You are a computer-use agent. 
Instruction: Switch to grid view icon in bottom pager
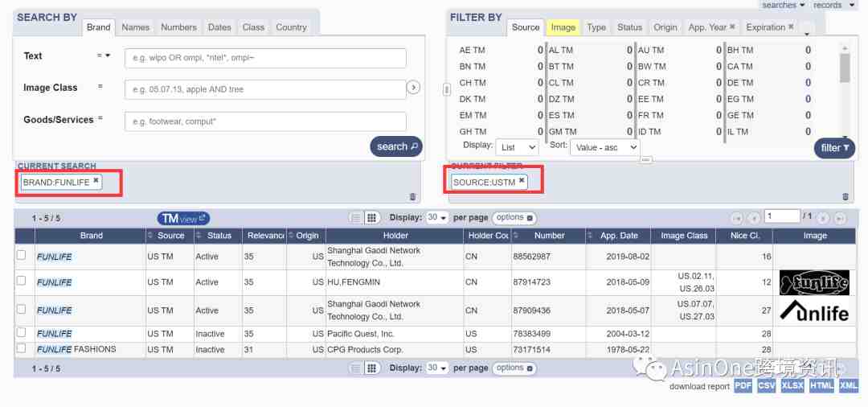tap(372, 368)
